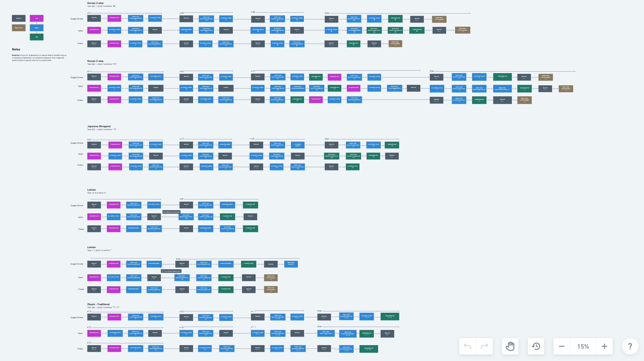644x361 pixels.
Task: Click the help question mark icon
Action: pyautogui.click(x=630, y=346)
